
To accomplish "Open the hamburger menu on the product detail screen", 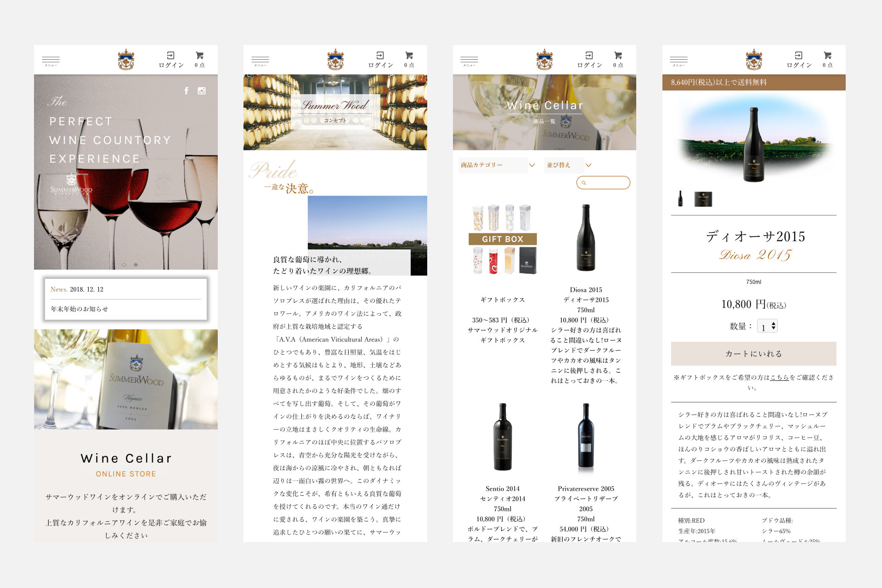I will pos(678,60).
